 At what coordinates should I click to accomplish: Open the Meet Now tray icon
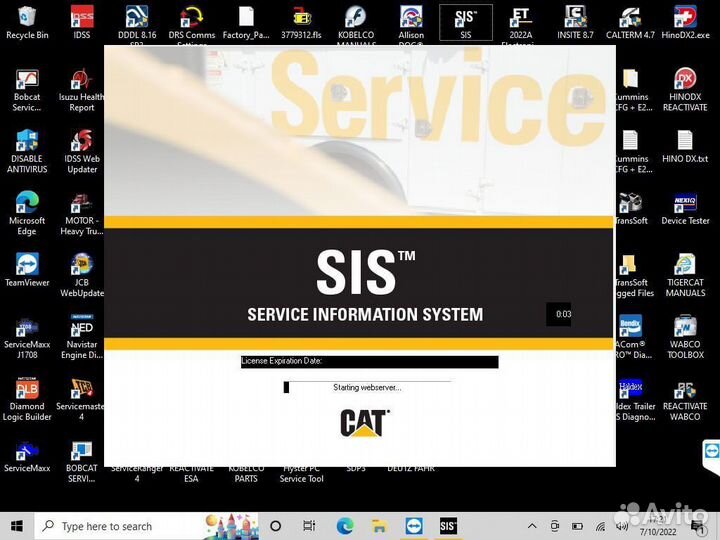pos(555,526)
